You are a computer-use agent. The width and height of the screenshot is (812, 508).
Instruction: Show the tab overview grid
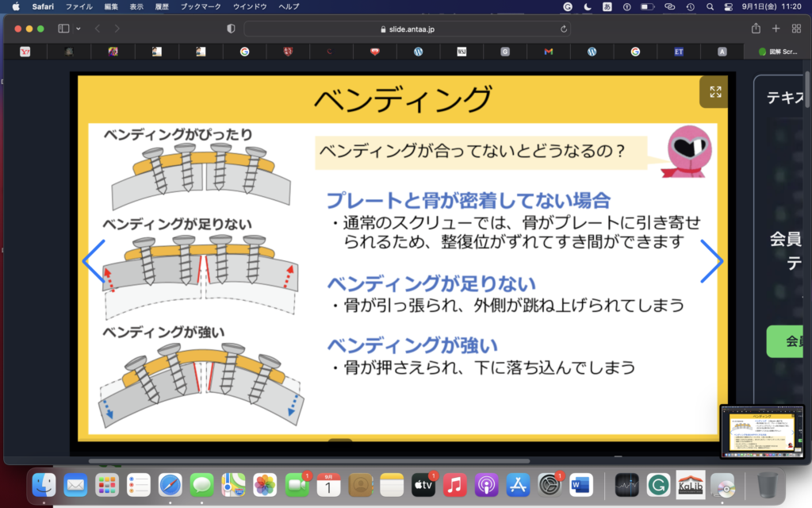(x=796, y=29)
